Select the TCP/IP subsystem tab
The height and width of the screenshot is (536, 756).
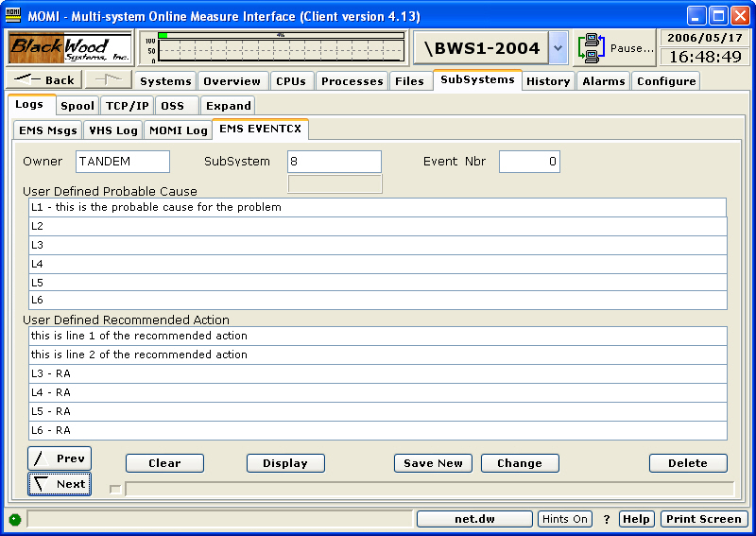click(x=127, y=106)
